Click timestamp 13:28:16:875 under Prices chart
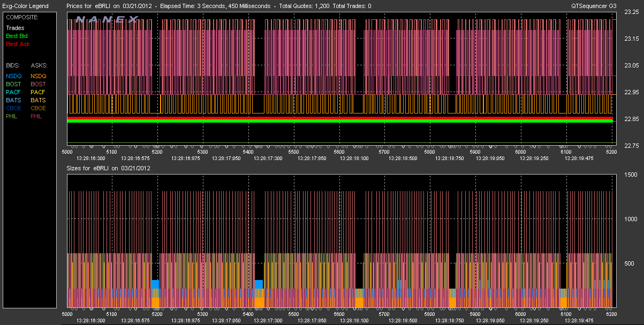 186,158
